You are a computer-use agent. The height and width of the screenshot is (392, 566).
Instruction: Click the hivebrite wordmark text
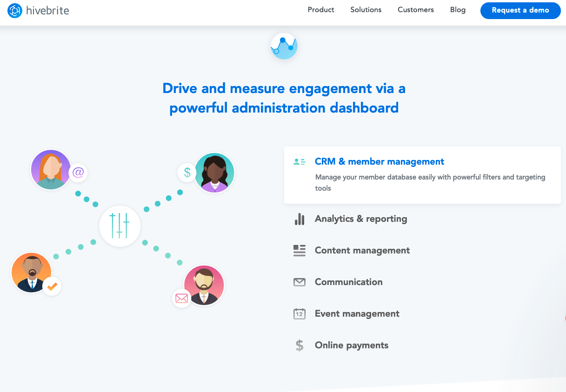click(48, 10)
